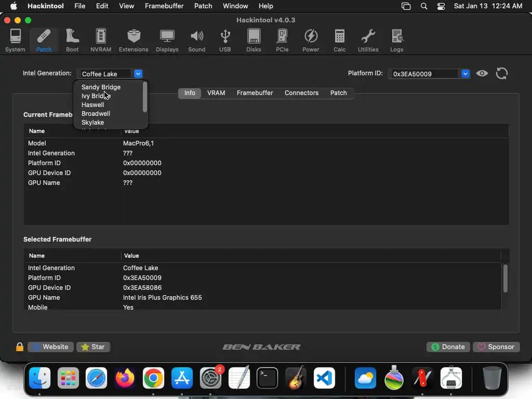Open the Intel Generation dropdown arrow

pyautogui.click(x=138, y=74)
